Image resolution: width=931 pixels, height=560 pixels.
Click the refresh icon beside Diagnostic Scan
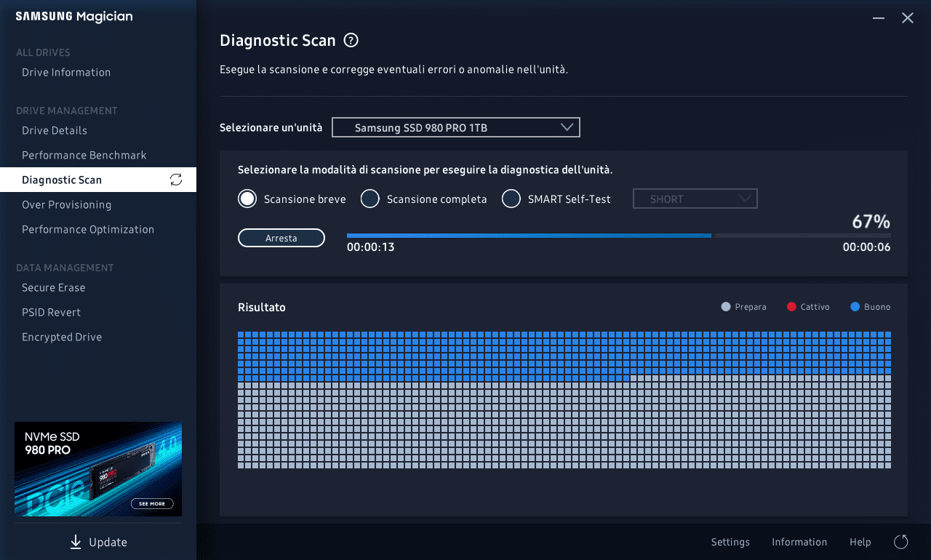[176, 180]
